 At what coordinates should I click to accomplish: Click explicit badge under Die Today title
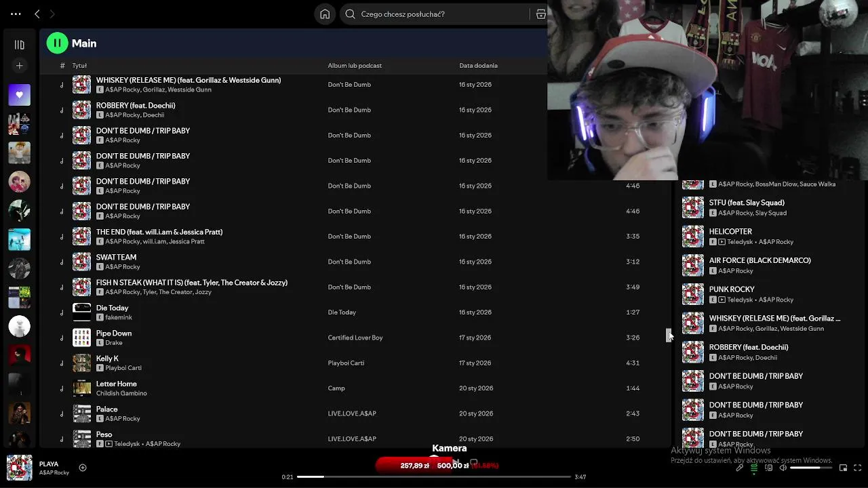[x=100, y=317]
